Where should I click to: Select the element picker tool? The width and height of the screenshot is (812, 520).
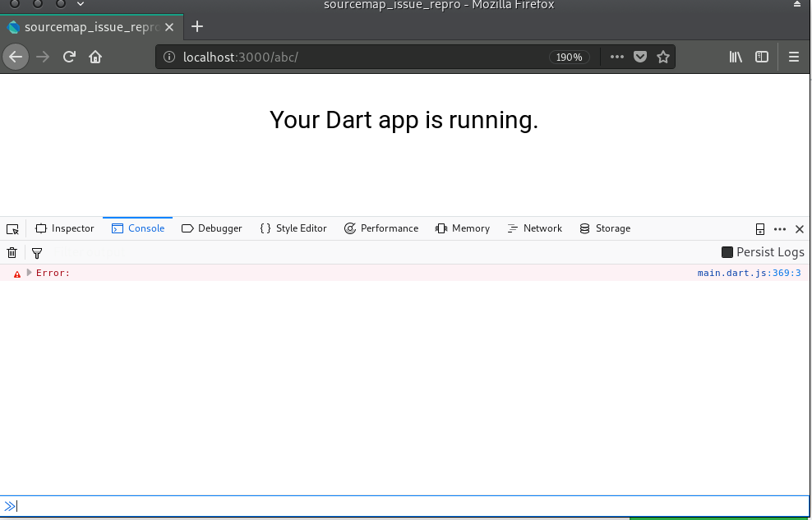tap(12, 228)
